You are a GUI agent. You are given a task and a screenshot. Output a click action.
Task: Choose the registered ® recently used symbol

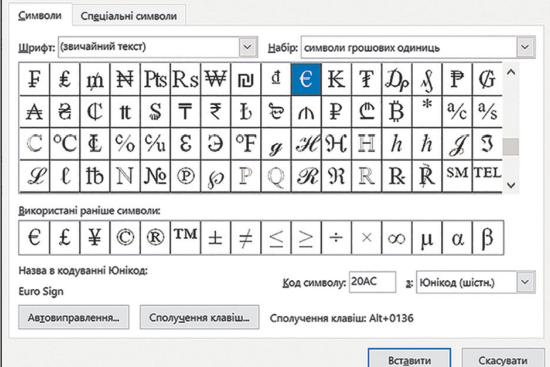pos(155,238)
